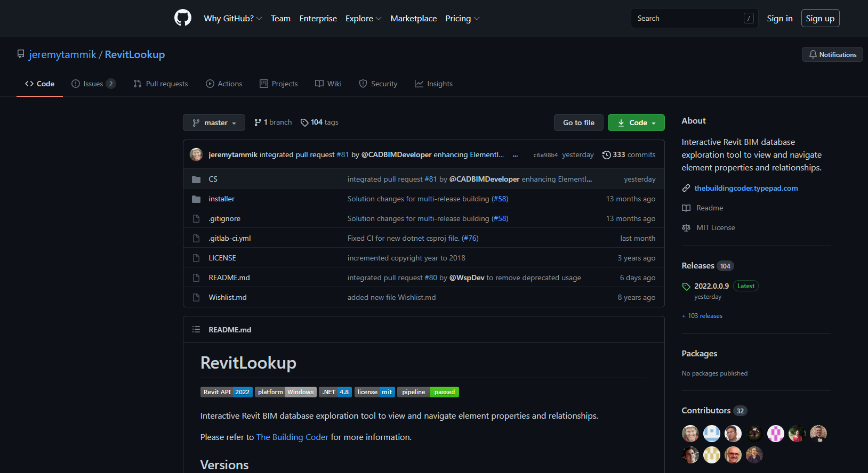Screen dimensions: 868x473
Task: Open the Pull requests tab
Action: coord(160,84)
